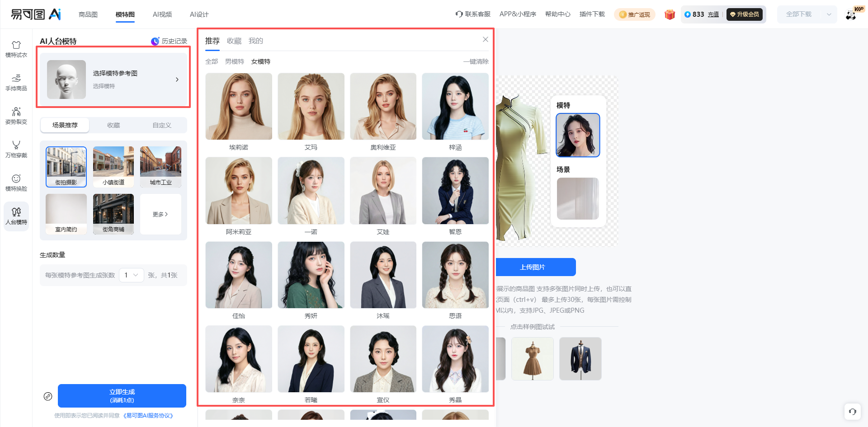
Task: Click 一键清除 to clear selection
Action: tap(476, 61)
